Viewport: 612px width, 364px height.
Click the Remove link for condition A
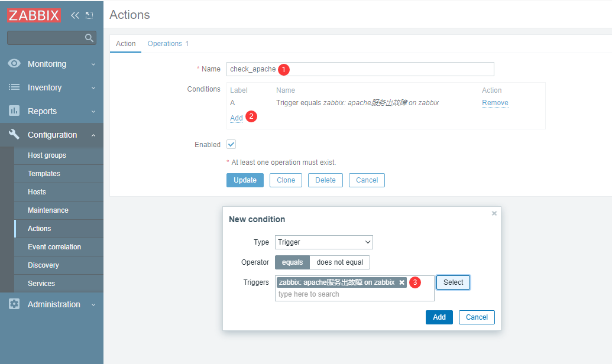495,103
